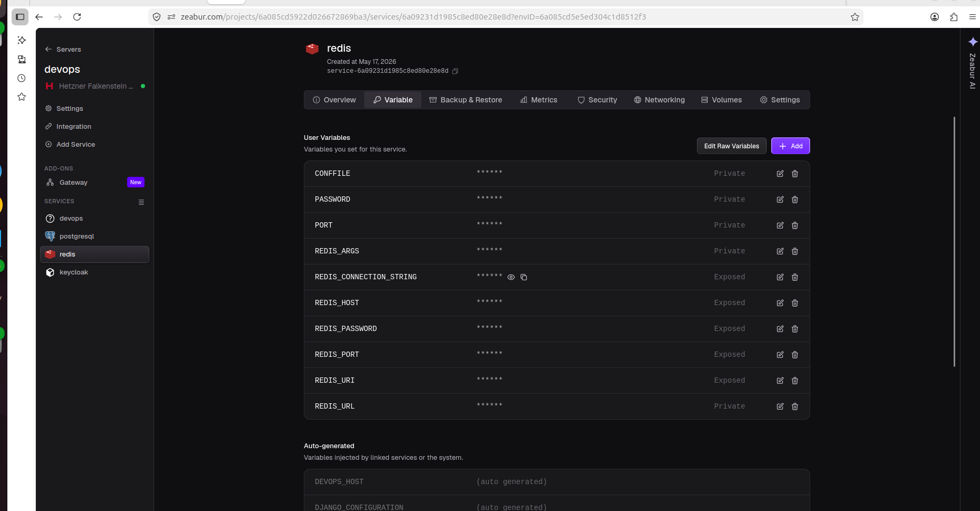Click the Private label for CONFFILE
Viewport: 980px width, 511px height.
(729, 174)
